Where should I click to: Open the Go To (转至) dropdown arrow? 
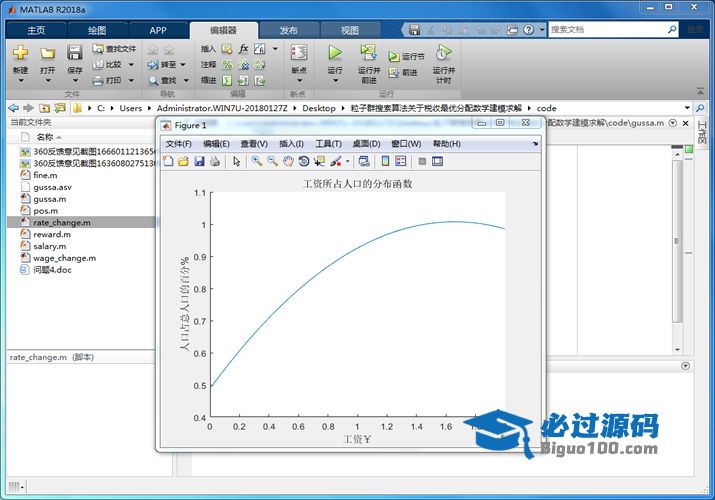[x=183, y=65]
